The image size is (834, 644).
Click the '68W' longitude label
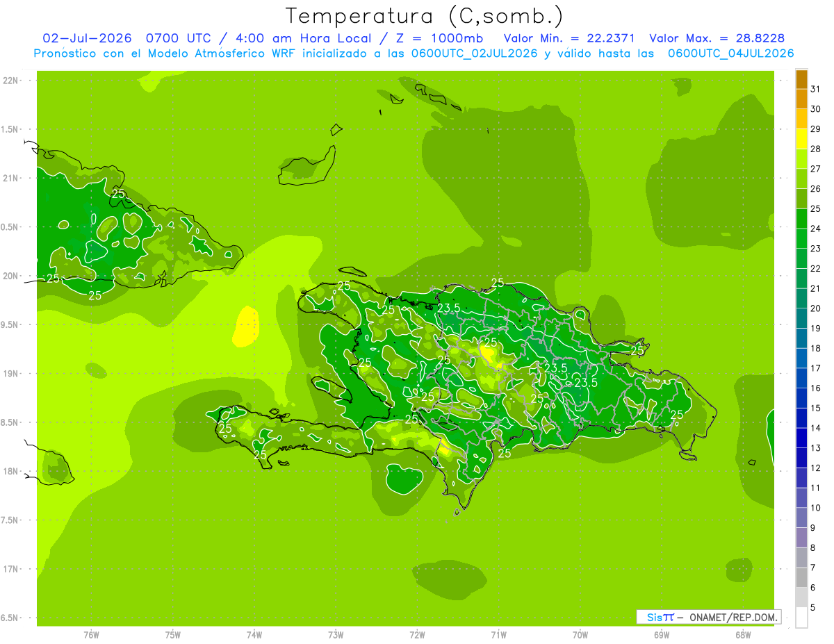click(x=743, y=635)
